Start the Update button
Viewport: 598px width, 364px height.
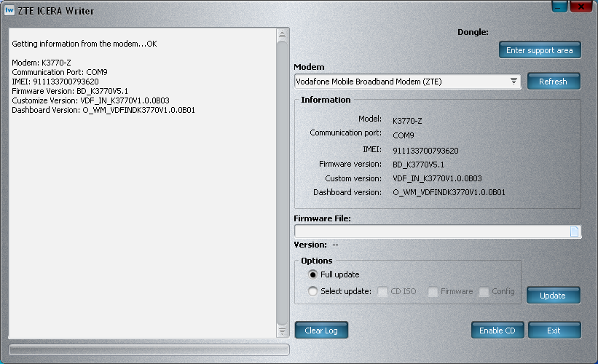(x=553, y=296)
